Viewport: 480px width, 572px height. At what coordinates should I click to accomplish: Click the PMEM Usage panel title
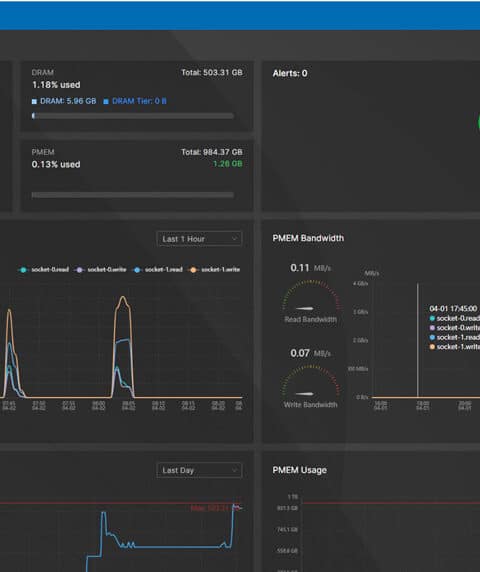tap(299, 470)
